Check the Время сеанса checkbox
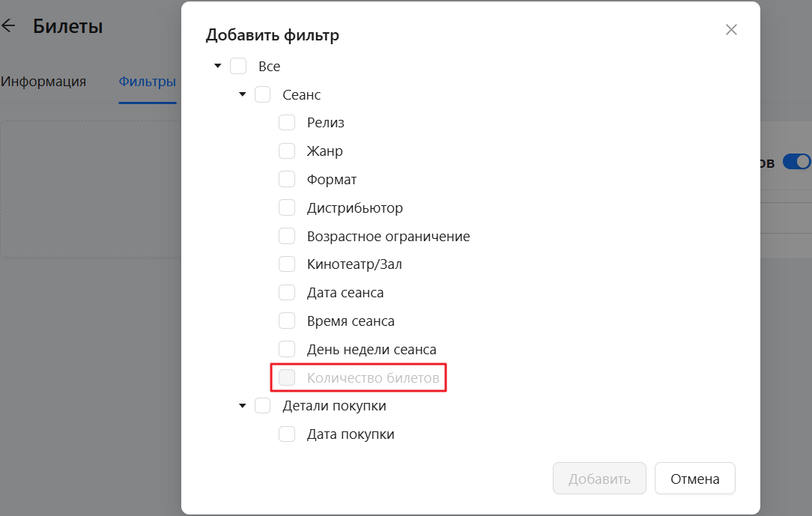812x516 pixels. [287, 321]
